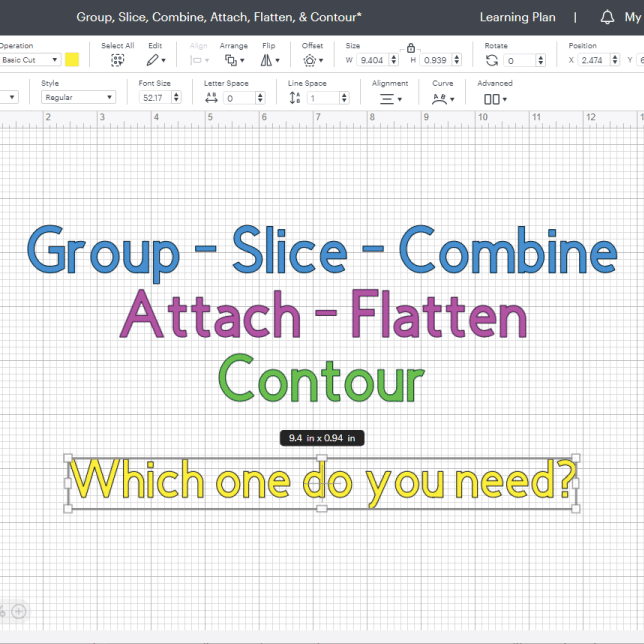Click the Select All icon
This screenshot has height=644, width=644.
click(117, 60)
